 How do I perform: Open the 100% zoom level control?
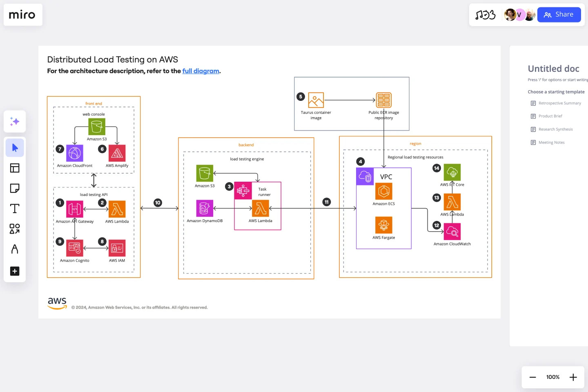click(x=552, y=377)
